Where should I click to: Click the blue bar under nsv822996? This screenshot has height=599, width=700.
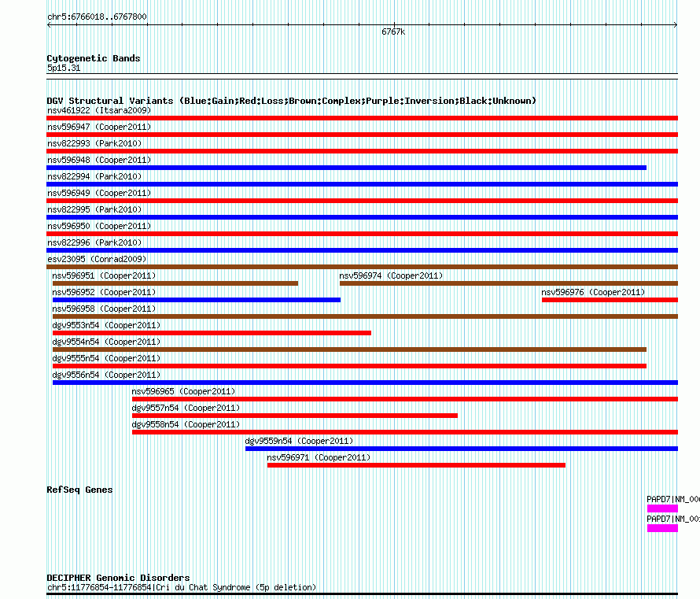pos(362,250)
